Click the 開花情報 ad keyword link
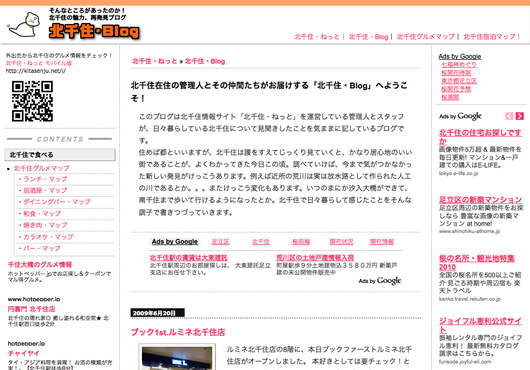 tap(382, 242)
